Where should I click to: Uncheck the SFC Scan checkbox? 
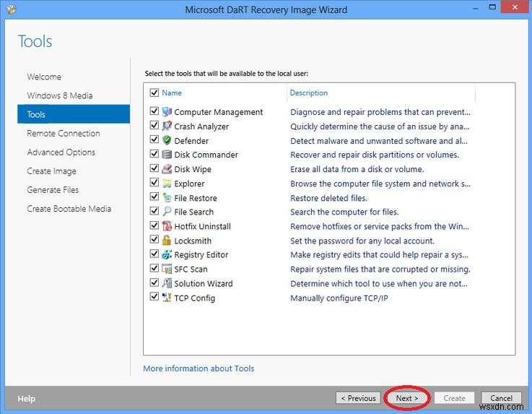click(154, 268)
